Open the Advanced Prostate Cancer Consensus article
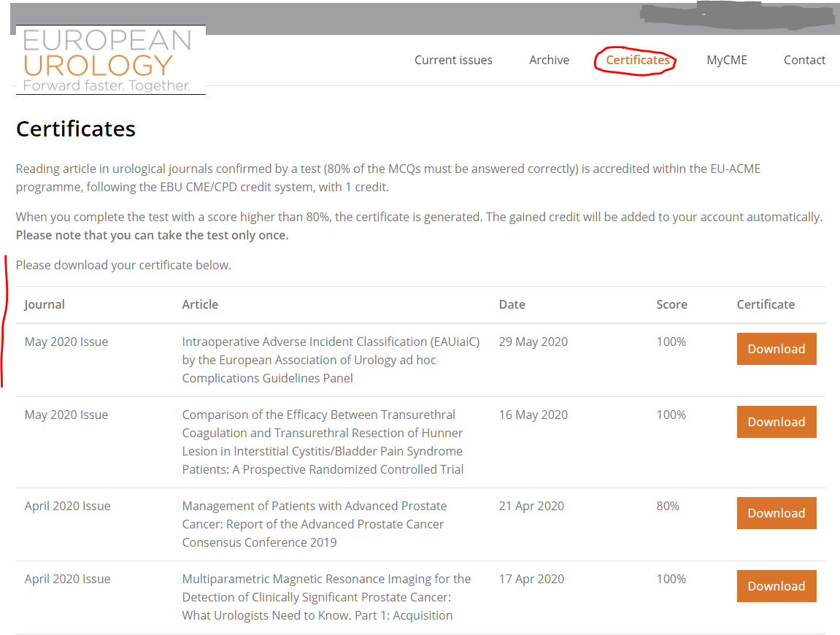This screenshot has width=840, height=635. tap(315, 523)
